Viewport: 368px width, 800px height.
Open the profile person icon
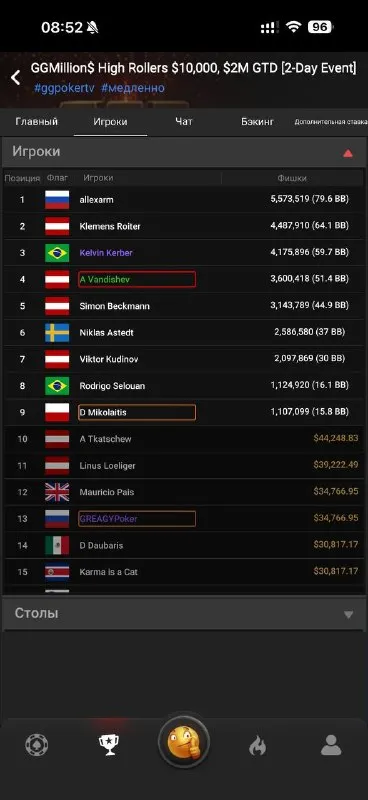pyautogui.click(x=331, y=745)
